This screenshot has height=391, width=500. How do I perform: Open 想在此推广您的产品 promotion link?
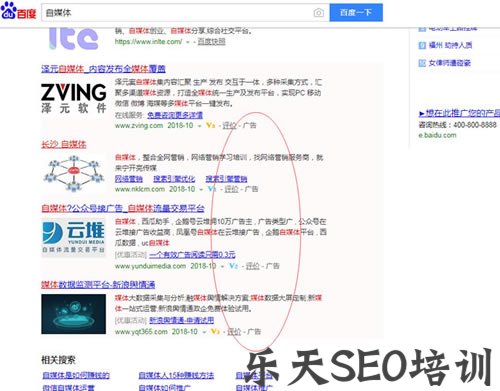[459, 113]
